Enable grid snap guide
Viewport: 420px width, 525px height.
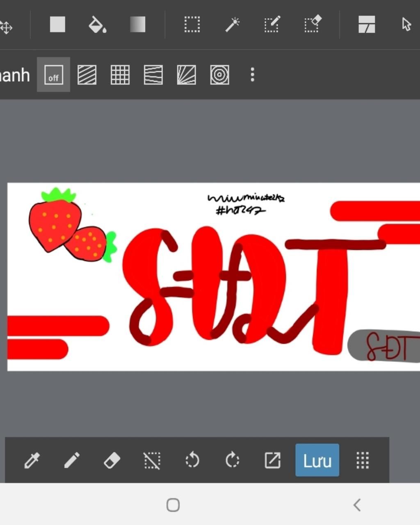click(x=120, y=75)
